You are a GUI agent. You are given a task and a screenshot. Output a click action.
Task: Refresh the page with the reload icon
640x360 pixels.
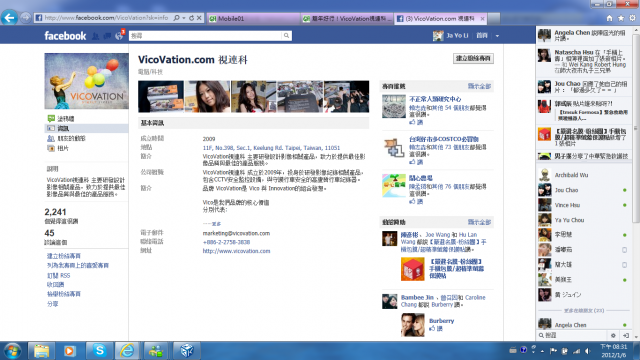[191, 18]
